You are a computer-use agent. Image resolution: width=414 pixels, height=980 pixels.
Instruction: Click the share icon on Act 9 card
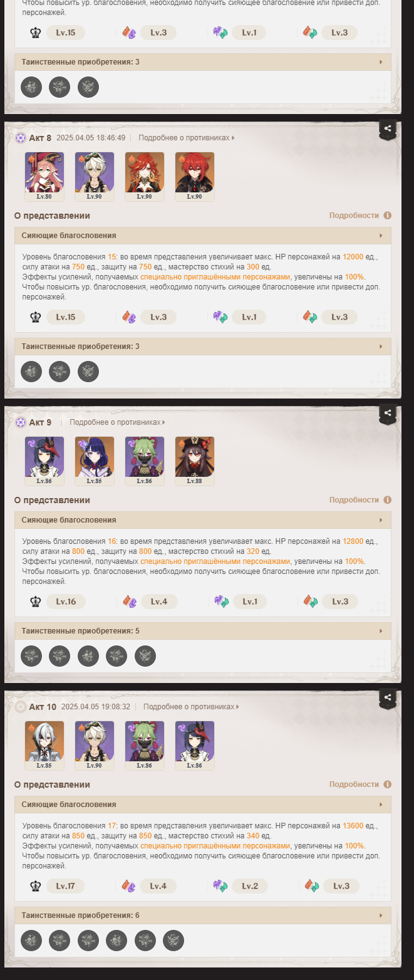(x=388, y=414)
